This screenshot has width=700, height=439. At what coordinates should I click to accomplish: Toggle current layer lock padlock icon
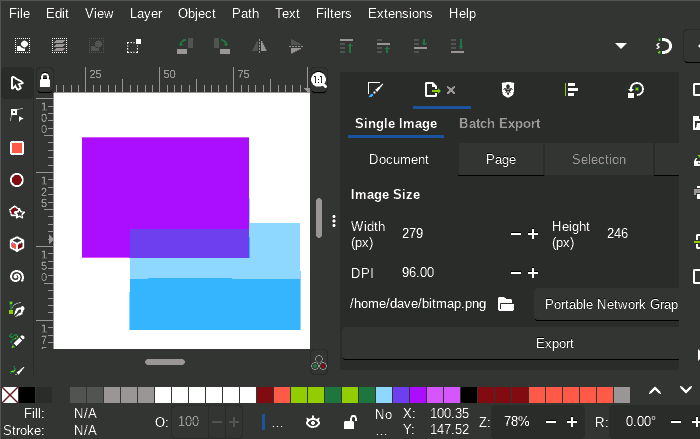(x=350, y=422)
